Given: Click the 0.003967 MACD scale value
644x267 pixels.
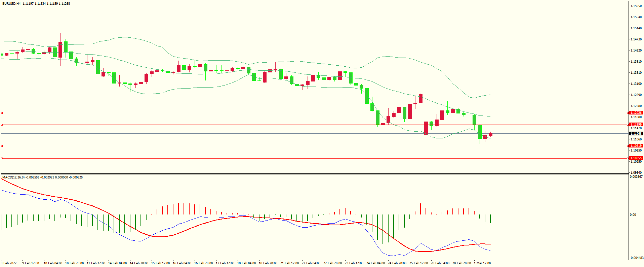Looking at the screenshot, I should coord(636,177).
